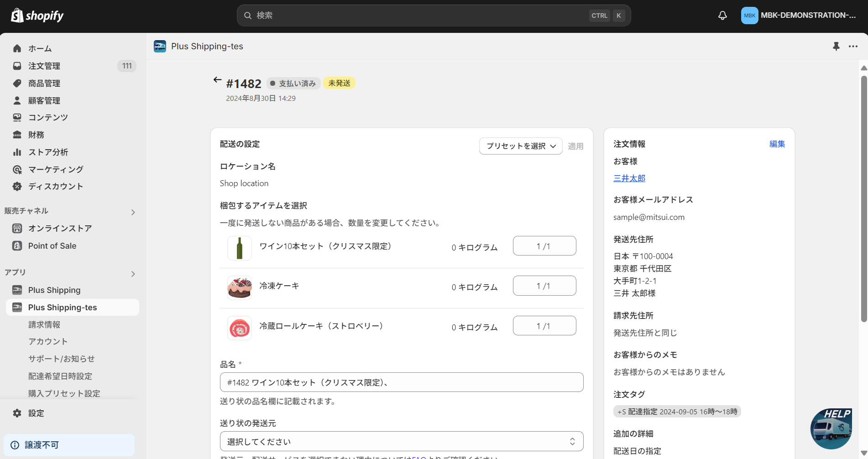Select Plus Shipping-tes in the app list
The width and height of the screenshot is (868, 459).
click(x=73, y=307)
